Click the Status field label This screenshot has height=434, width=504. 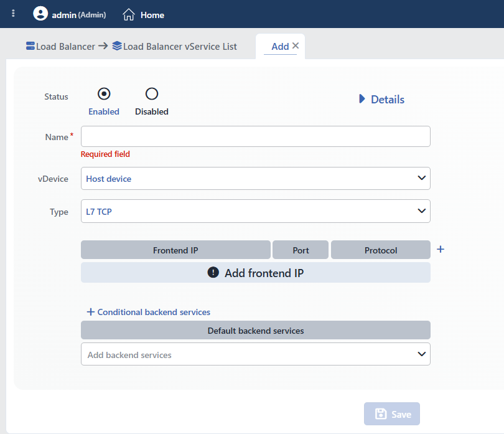coord(56,97)
